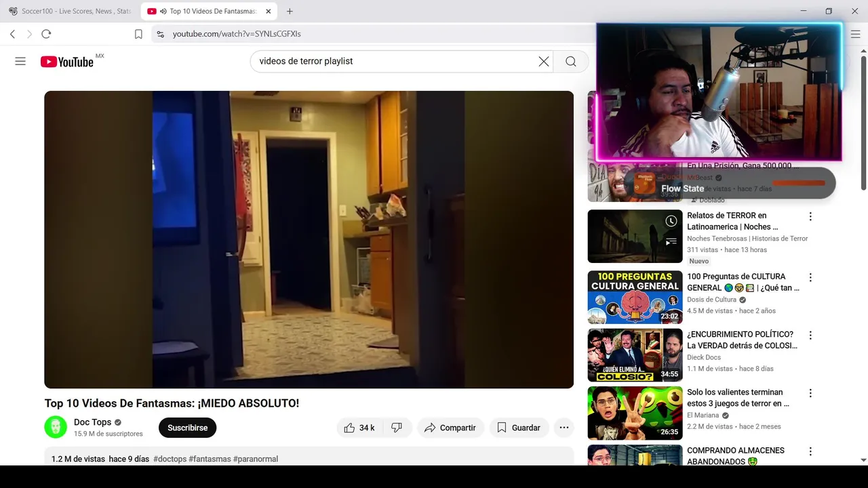The width and height of the screenshot is (868, 488).
Task: Click the Compartir share button
Action: (450, 428)
